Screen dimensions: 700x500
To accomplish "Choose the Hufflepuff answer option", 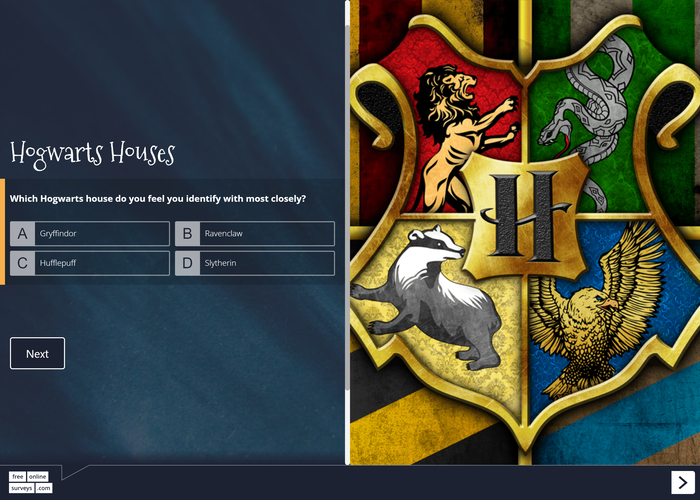I will pos(90,263).
